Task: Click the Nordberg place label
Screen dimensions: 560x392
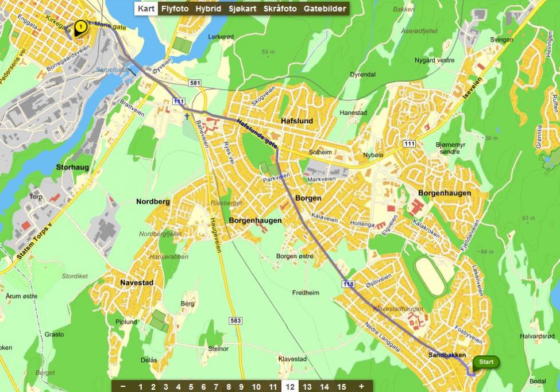Action: tap(153, 201)
